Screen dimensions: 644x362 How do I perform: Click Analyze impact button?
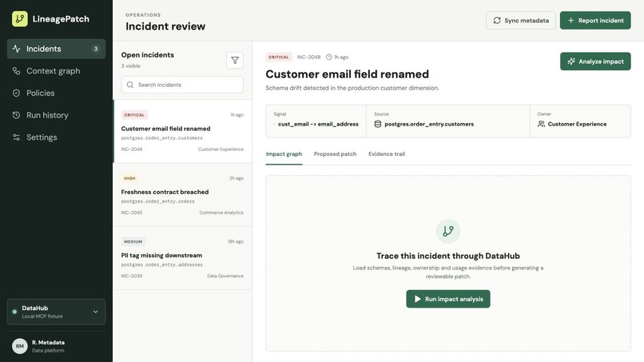[x=595, y=62]
